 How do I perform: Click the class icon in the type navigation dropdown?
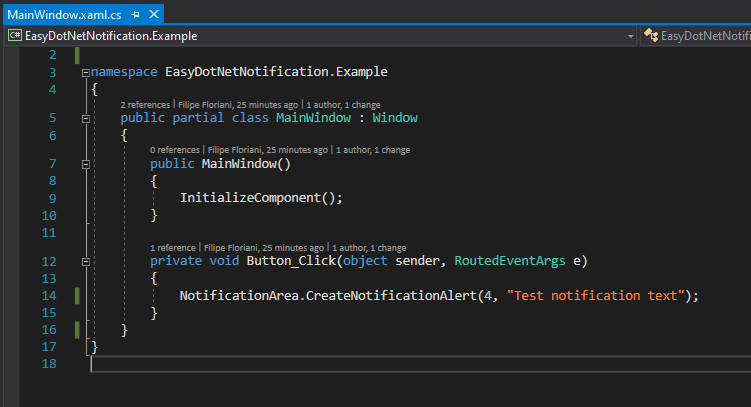pos(651,35)
